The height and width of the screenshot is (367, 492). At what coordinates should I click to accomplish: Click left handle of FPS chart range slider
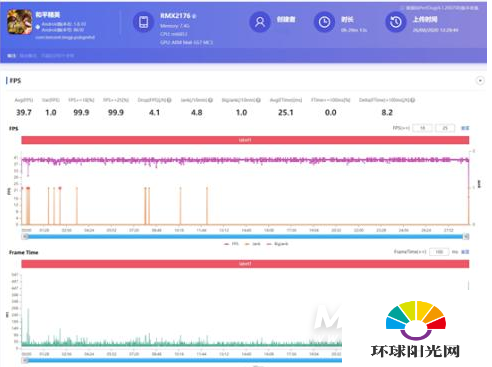coord(25,237)
